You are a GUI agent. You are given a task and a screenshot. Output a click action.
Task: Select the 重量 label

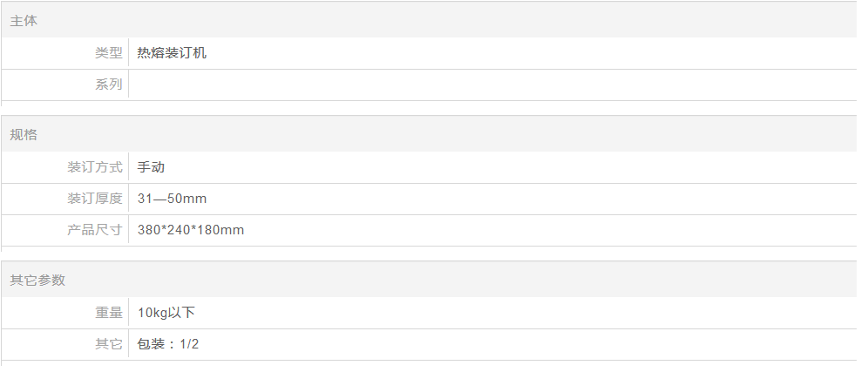tap(108, 313)
